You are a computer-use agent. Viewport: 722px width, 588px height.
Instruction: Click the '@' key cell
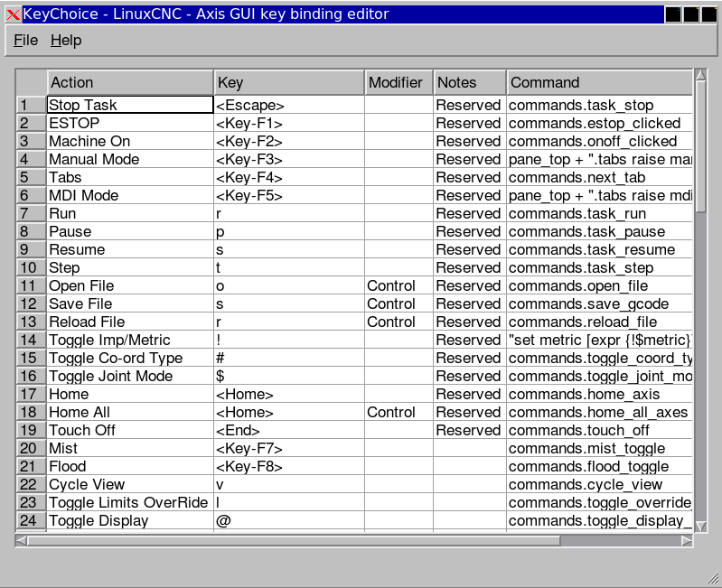(x=289, y=520)
